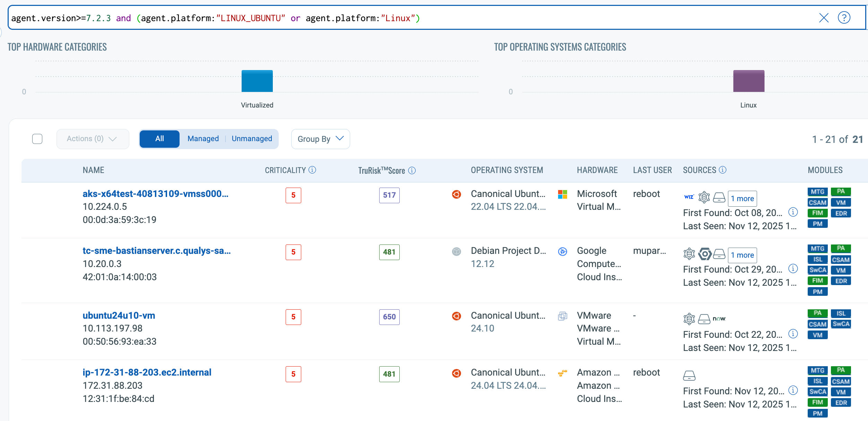Click the Criticality column info icon
Image resolution: width=868 pixels, height=421 pixels.
(x=312, y=170)
